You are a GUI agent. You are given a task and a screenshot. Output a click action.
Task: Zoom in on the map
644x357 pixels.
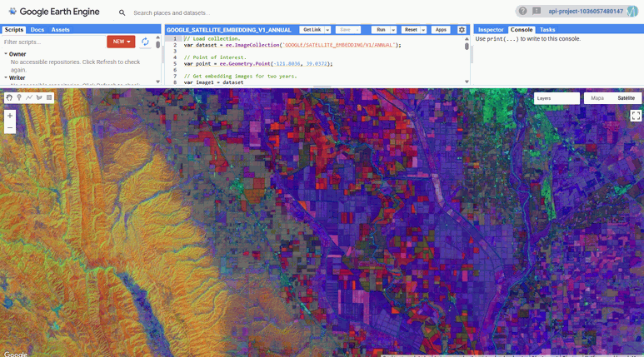tap(10, 116)
